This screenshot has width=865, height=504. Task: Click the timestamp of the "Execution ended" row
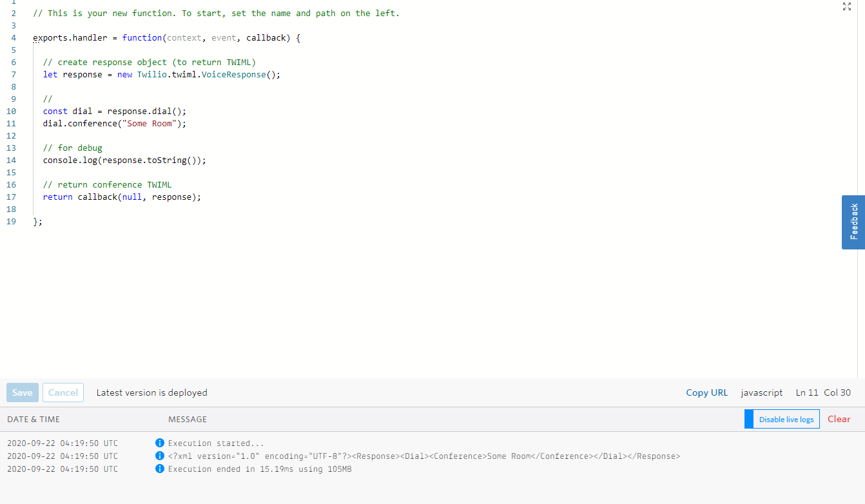(x=63, y=469)
